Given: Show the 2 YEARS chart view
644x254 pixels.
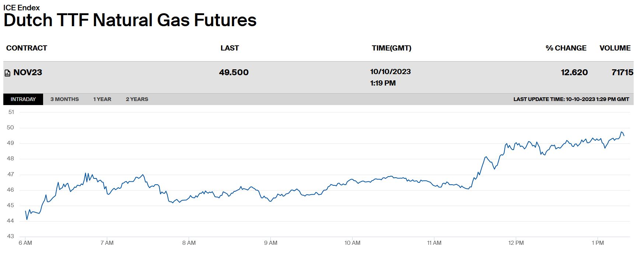Looking at the screenshot, I should click(137, 99).
